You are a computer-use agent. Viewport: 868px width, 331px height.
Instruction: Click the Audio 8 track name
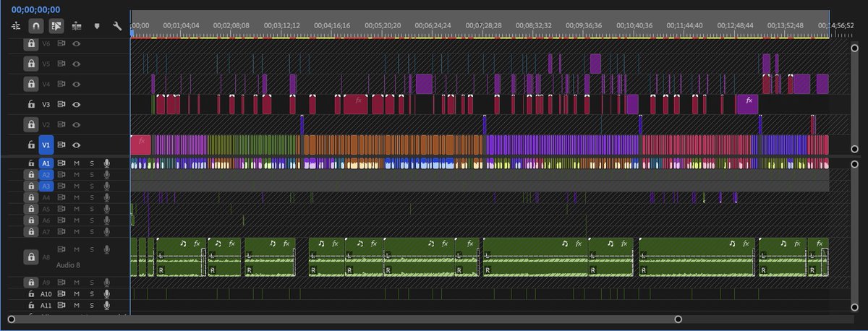click(69, 265)
